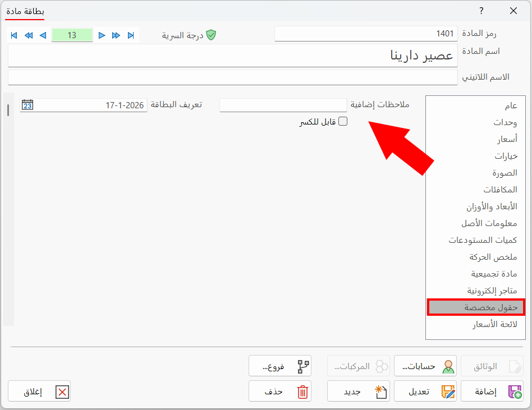Click the المركبات... button
The width and height of the screenshot is (532, 410).
pos(358,366)
